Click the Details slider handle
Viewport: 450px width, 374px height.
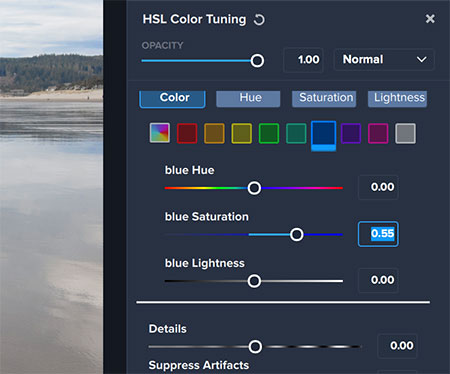pos(255,347)
